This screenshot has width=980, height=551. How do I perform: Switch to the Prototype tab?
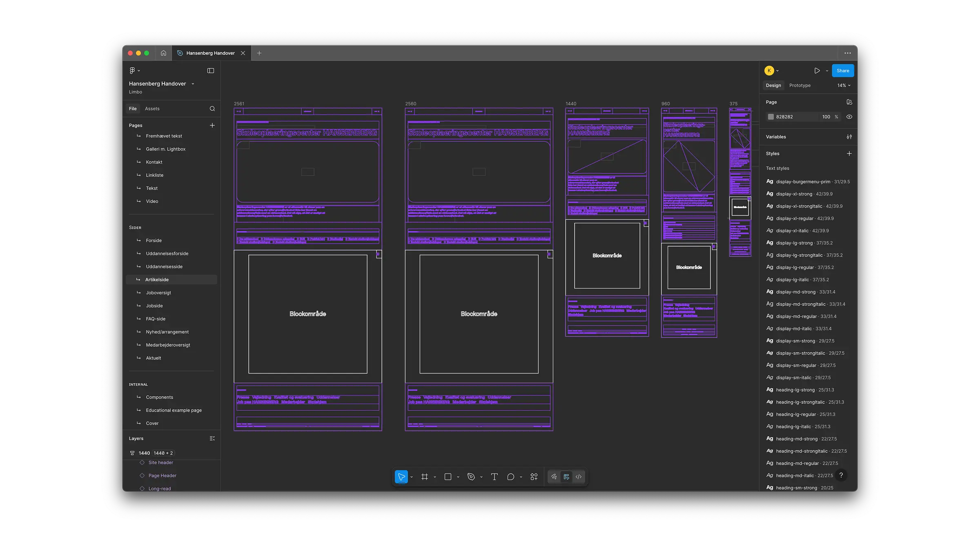pyautogui.click(x=800, y=85)
